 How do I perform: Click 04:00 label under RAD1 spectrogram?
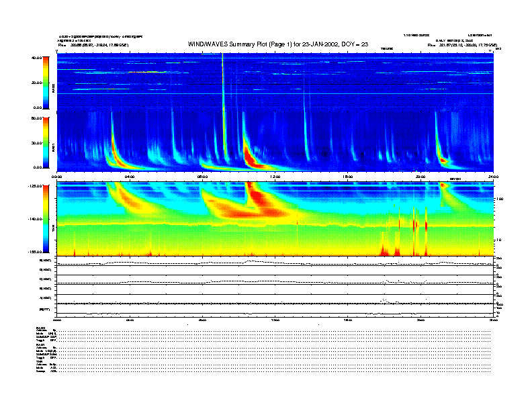130,177
